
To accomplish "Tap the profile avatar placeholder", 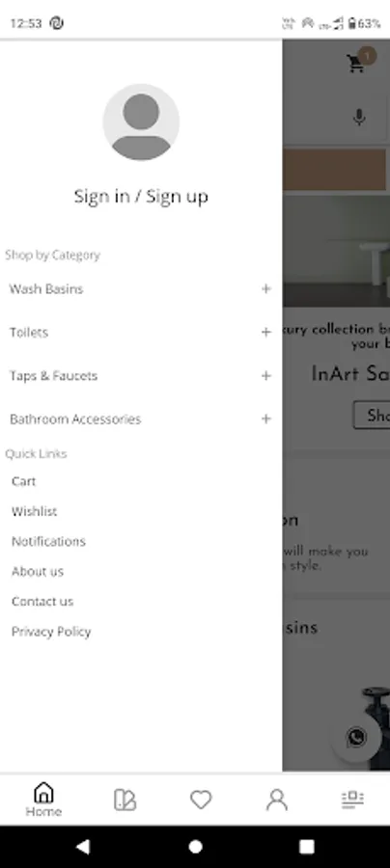I will tap(141, 122).
